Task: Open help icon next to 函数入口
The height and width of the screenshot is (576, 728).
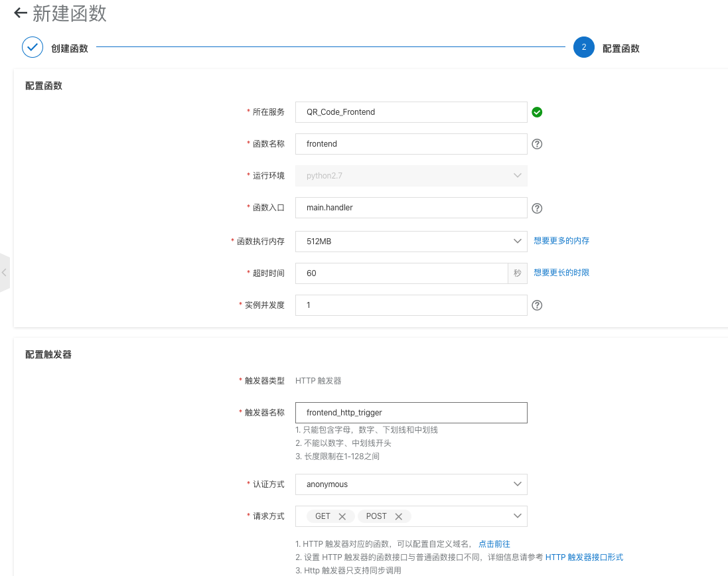Action: [537, 208]
